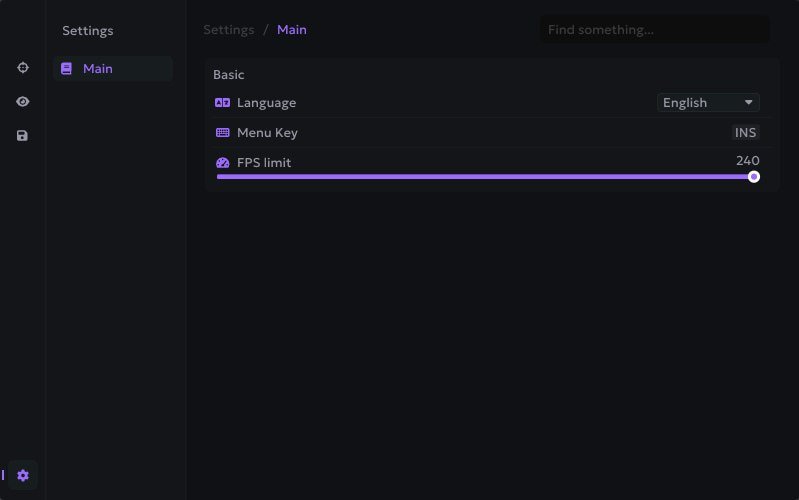The width and height of the screenshot is (799, 500).
Task: Click the settings gear icon in sidebar
Action: click(23, 475)
